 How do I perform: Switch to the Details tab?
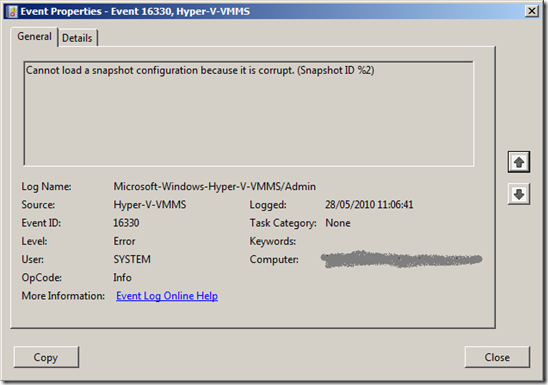(77, 38)
